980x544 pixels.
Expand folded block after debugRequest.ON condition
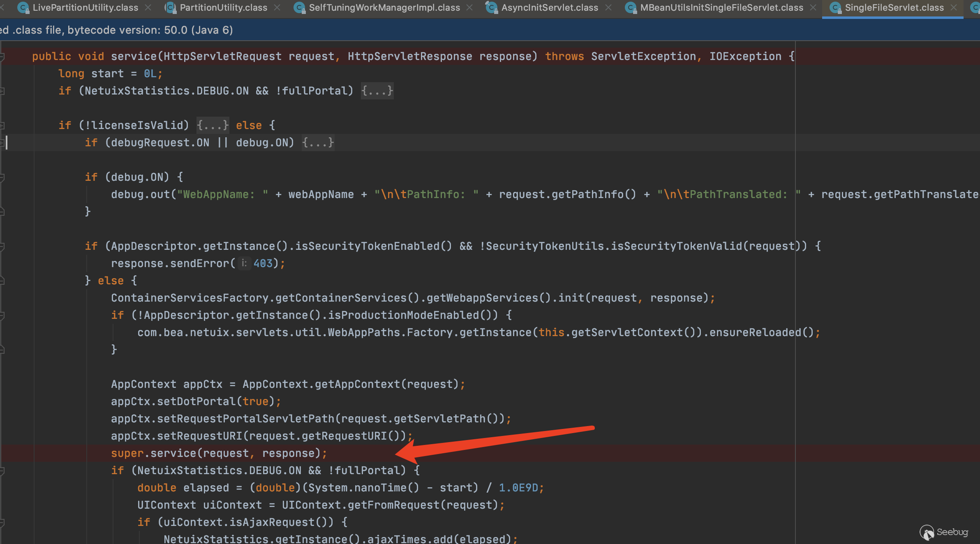point(318,143)
